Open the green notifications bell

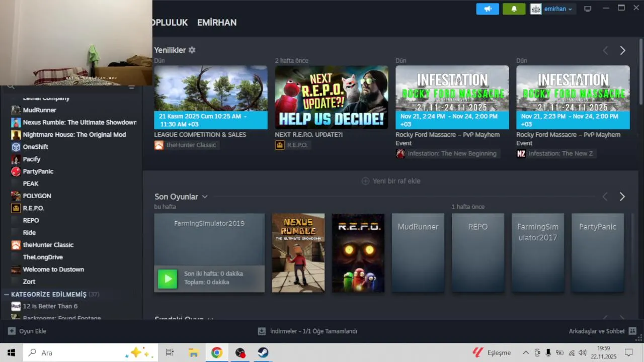tap(514, 9)
